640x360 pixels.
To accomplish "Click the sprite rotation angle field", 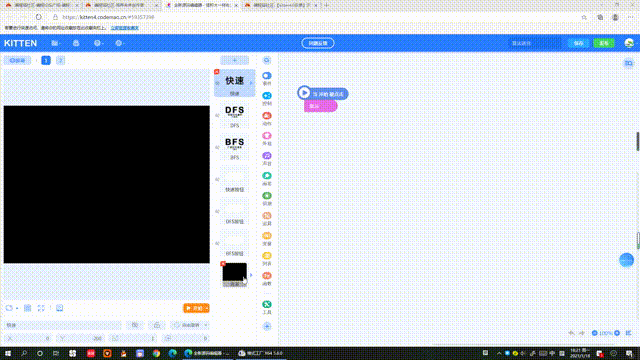I will [186, 338].
